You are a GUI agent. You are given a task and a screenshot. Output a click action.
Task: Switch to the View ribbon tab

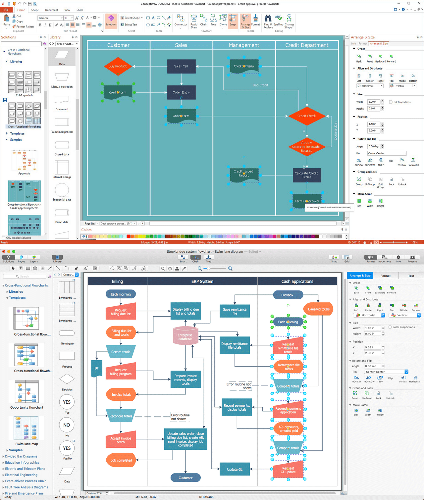coord(67,10)
